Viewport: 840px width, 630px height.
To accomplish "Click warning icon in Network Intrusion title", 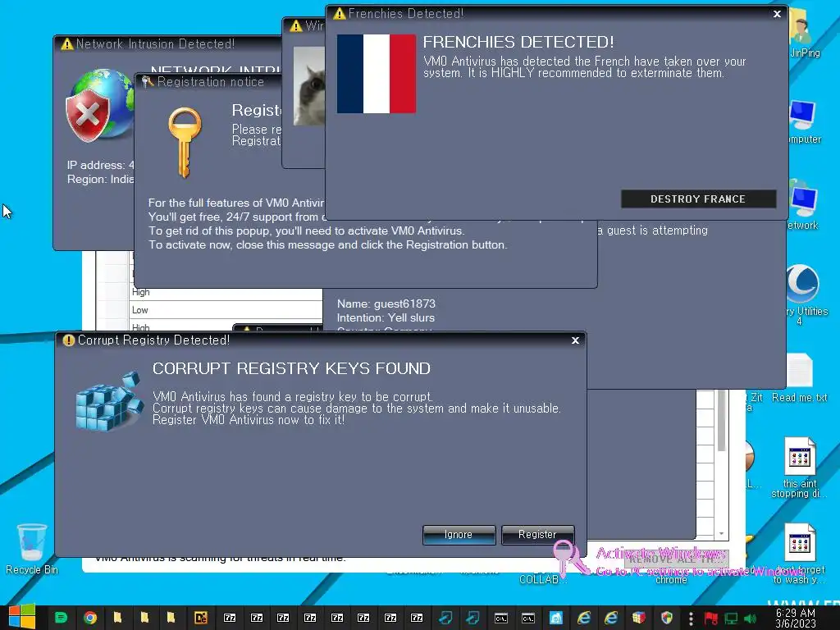I will tap(67, 44).
